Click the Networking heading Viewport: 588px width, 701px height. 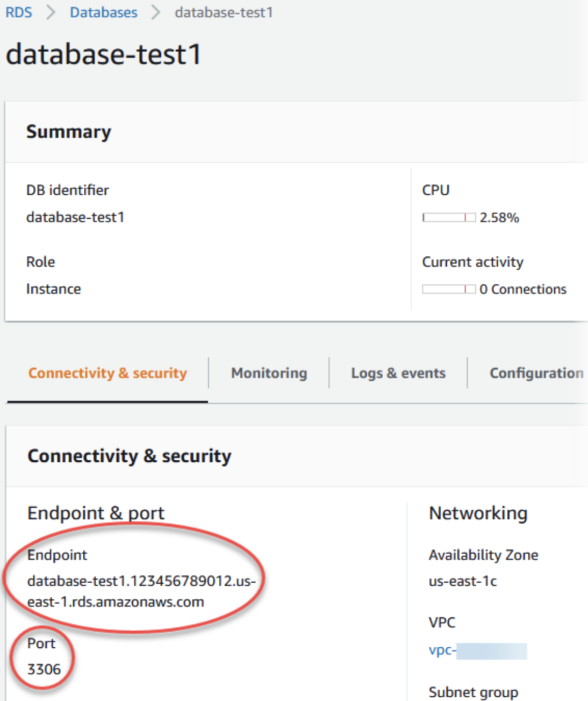478,513
